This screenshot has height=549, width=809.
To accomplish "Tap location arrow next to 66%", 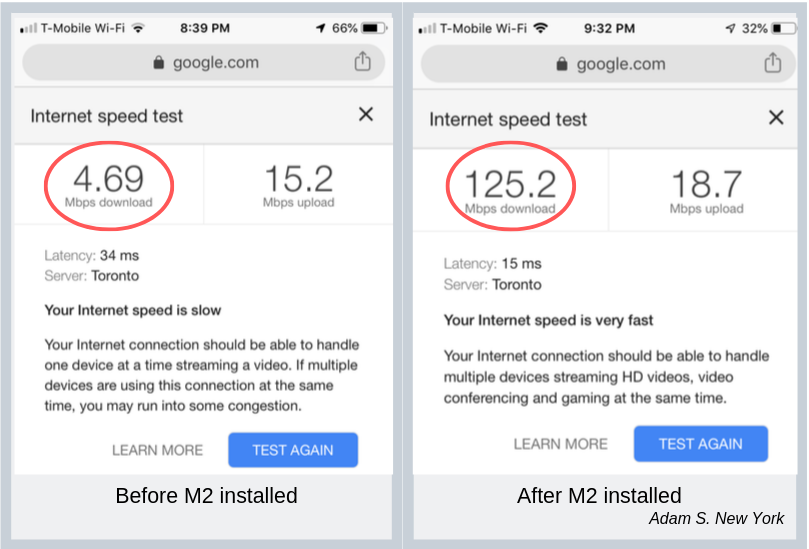I will coord(320,28).
